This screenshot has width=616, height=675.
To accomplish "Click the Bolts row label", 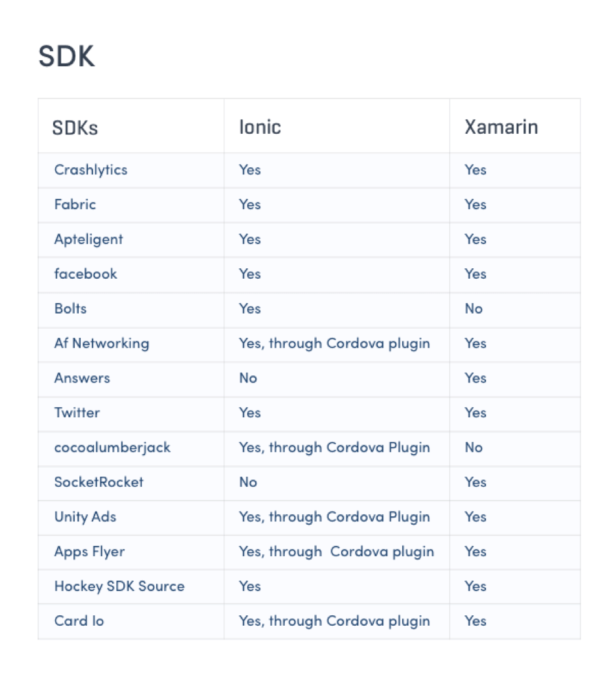I will 70,309.
